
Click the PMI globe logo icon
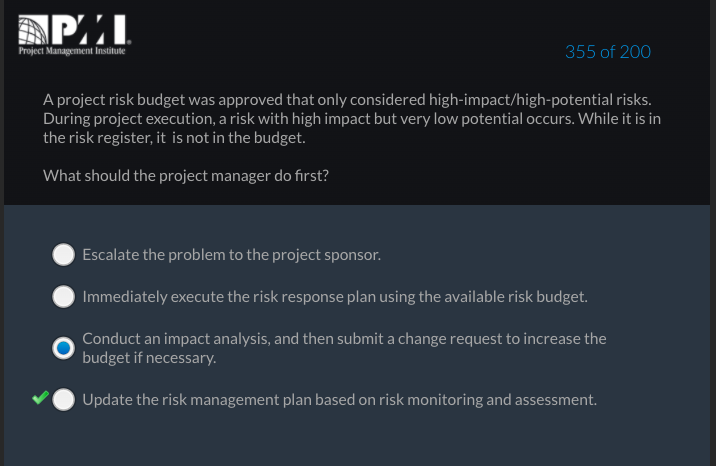[33, 30]
